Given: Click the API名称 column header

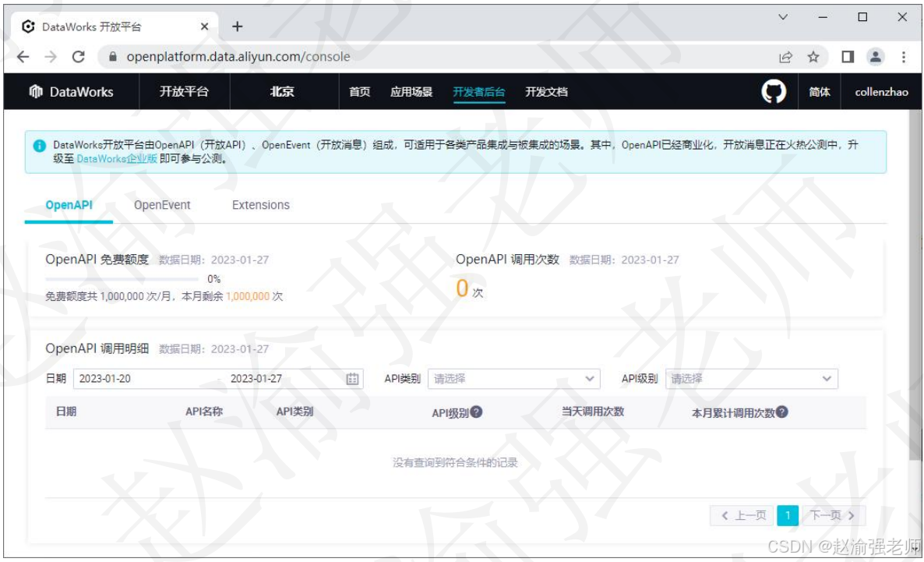Looking at the screenshot, I should (x=204, y=412).
